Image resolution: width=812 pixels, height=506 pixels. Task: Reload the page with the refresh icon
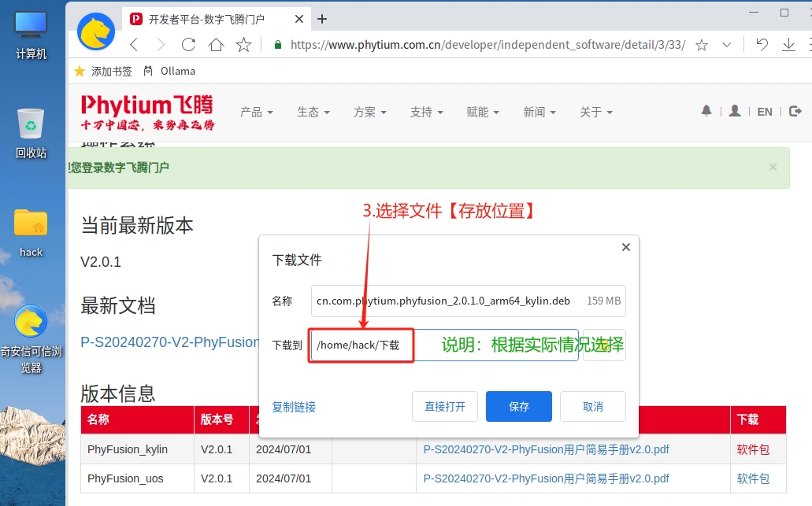point(188,45)
